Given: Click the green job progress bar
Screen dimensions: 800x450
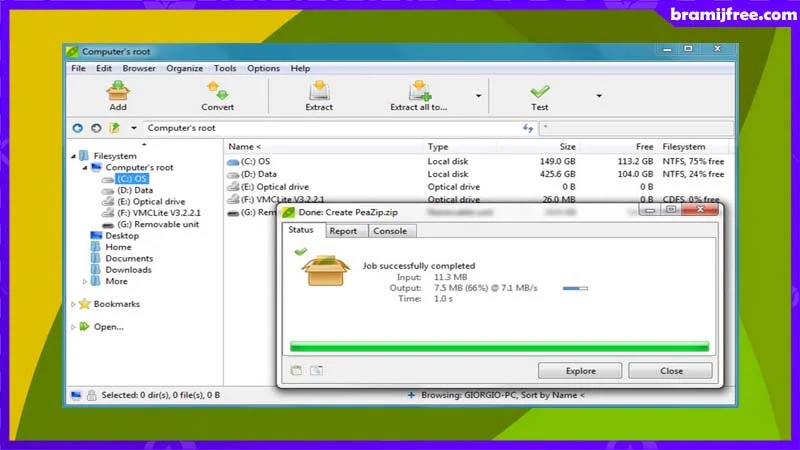Looking at the screenshot, I should click(499, 347).
